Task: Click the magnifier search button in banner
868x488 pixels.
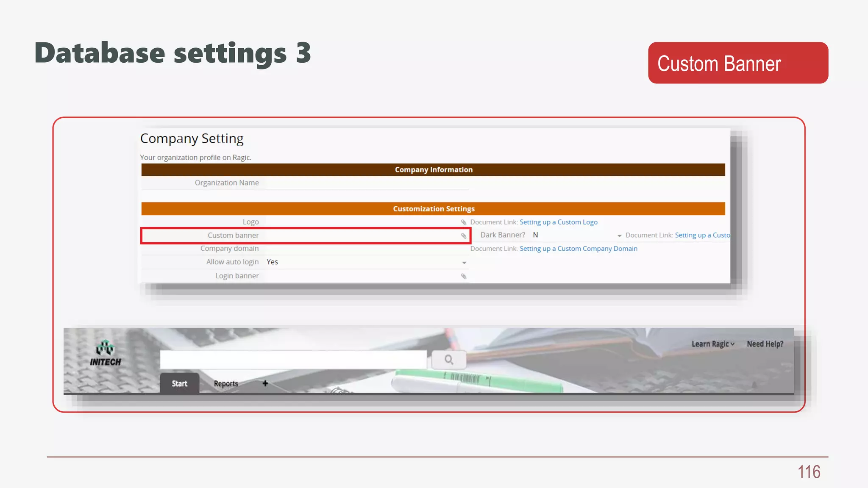Action: point(449,360)
